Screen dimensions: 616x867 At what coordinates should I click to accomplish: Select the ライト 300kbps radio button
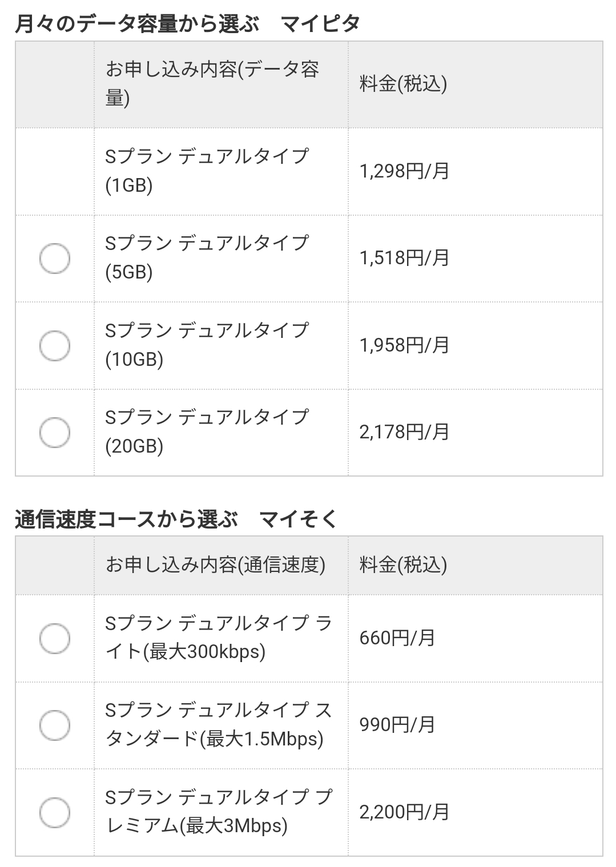[x=55, y=638]
